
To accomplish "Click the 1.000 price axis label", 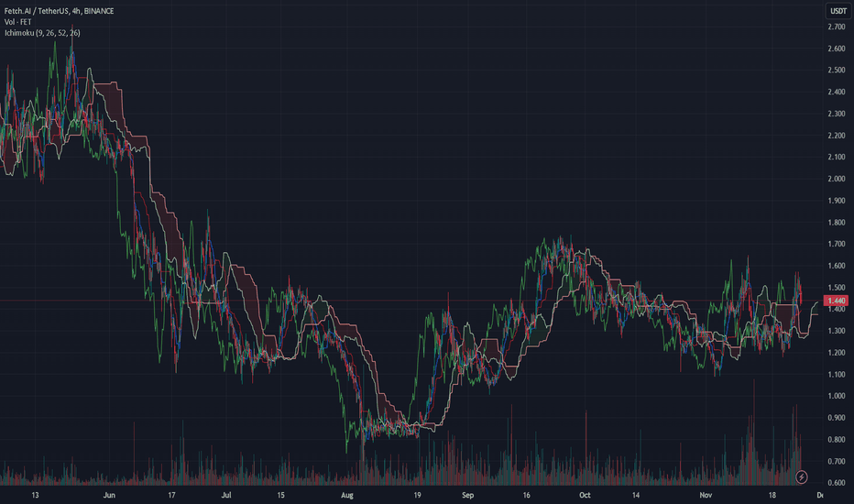I will [837, 396].
